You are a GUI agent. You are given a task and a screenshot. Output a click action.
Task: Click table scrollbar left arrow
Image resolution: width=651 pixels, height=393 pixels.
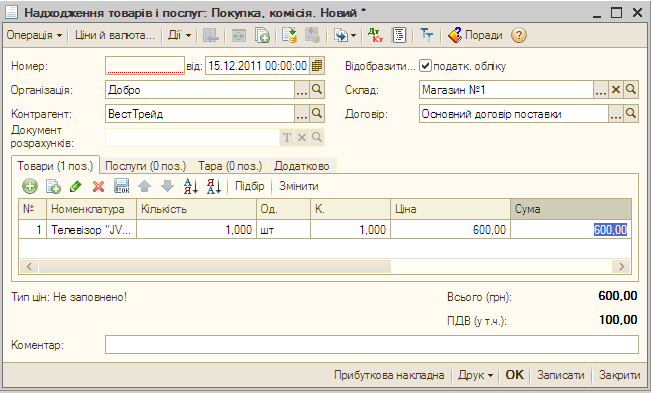[x=29, y=266]
